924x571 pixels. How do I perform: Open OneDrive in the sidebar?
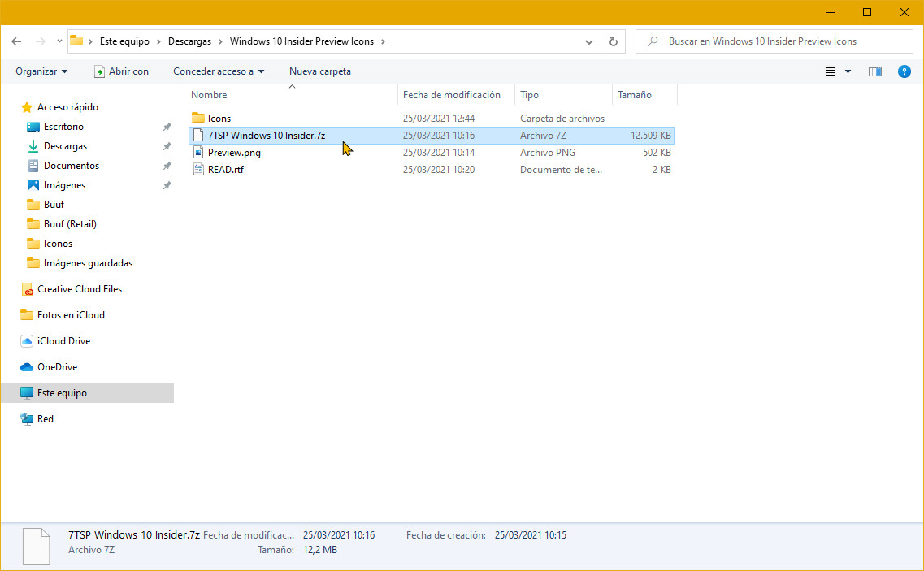pyautogui.click(x=57, y=367)
